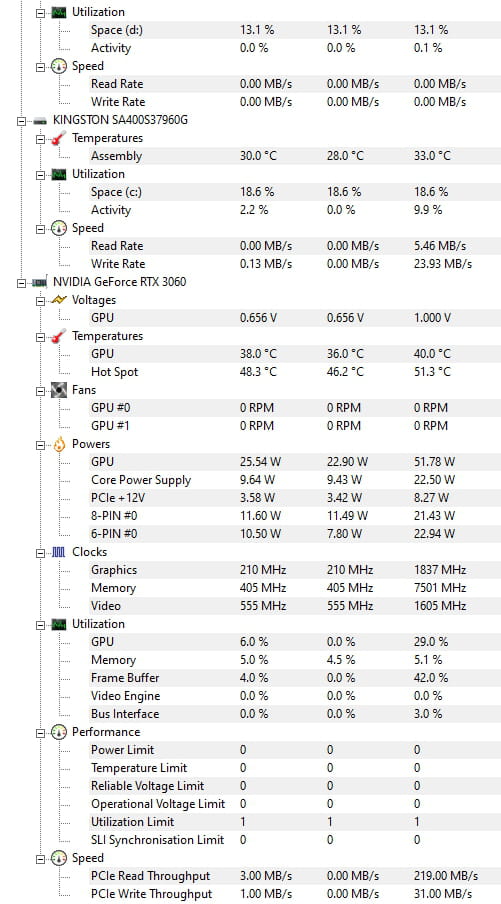Click the KINGSTON SA400S37960G drive icon

[40, 120]
